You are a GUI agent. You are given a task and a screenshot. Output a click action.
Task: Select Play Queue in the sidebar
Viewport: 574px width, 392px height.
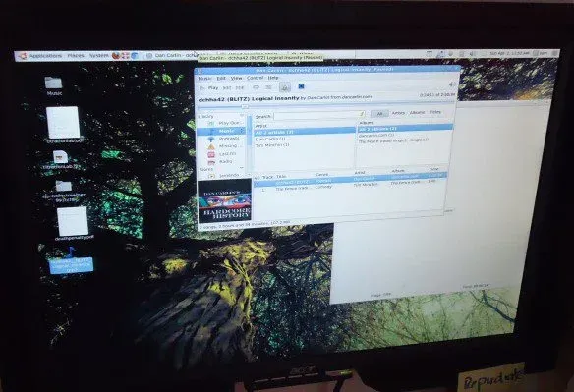pos(225,123)
